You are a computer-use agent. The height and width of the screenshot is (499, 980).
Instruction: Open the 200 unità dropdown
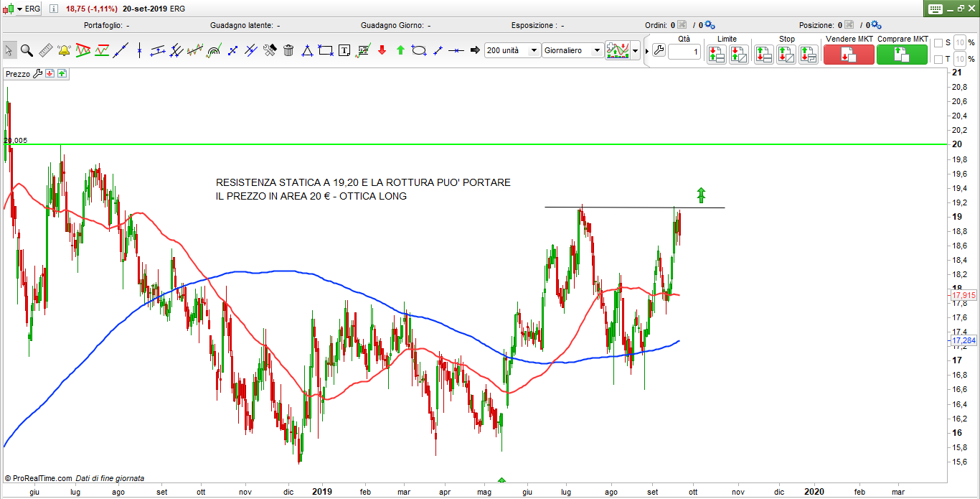click(512, 50)
